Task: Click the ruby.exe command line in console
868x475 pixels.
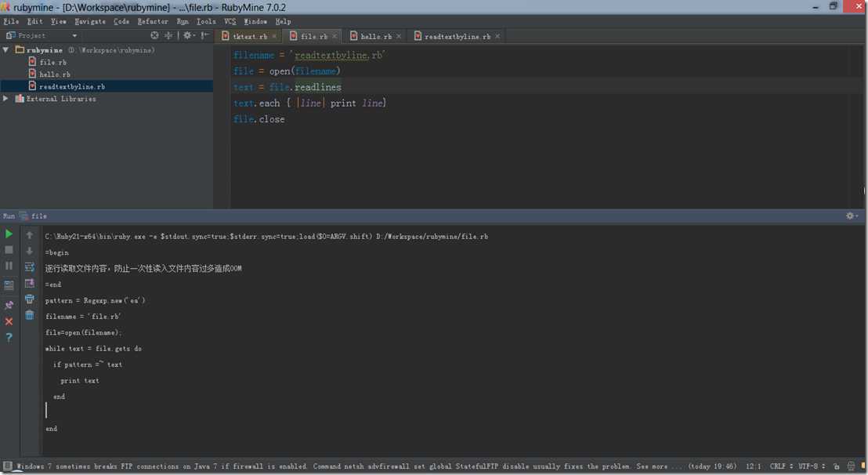Action: 266,237
